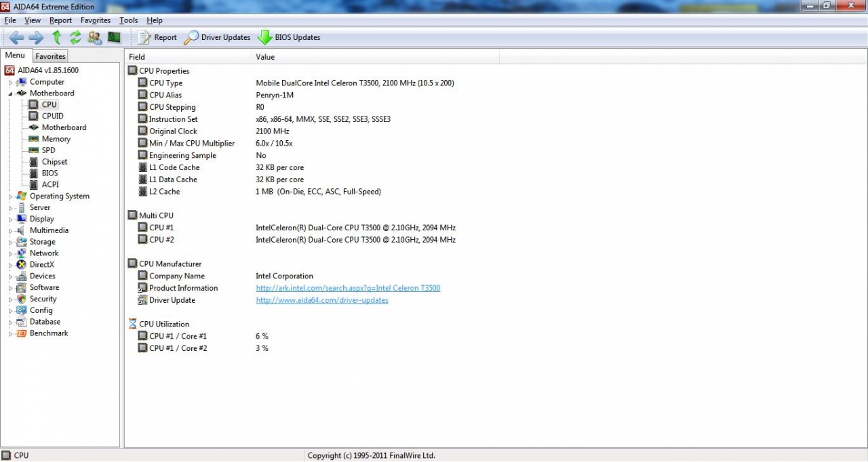
Task: Click the BIOS Updates toolbar button label
Action: coord(298,37)
